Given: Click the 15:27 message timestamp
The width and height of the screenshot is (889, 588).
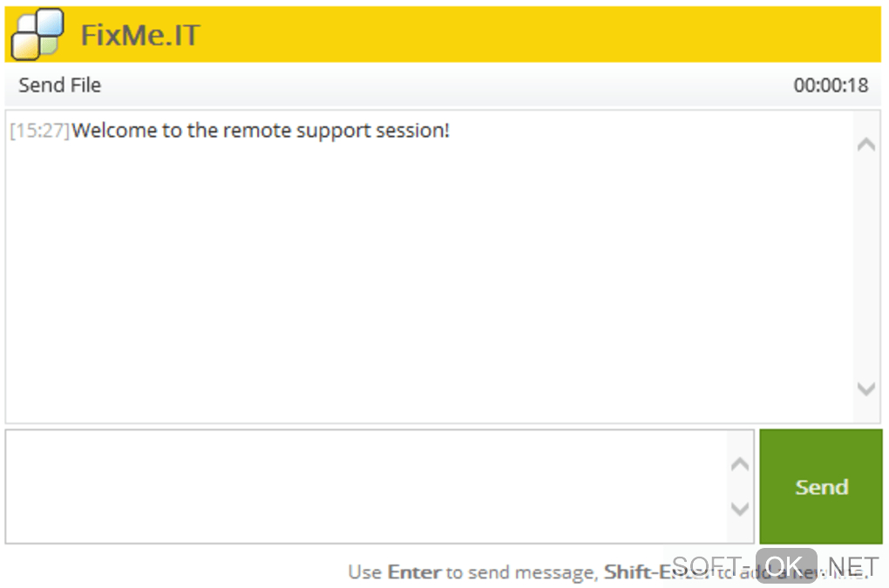Looking at the screenshot, I should pos(40,132).
